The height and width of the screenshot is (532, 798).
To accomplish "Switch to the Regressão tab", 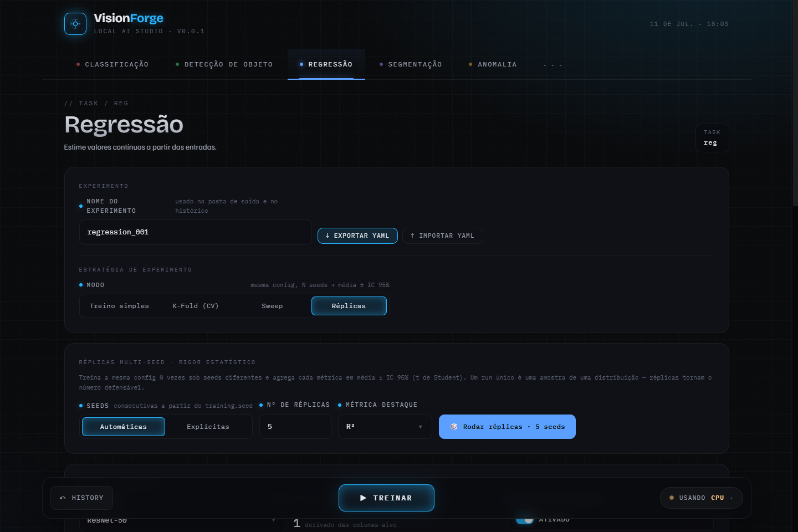I will pyautogui.click(x=326, y=64).
